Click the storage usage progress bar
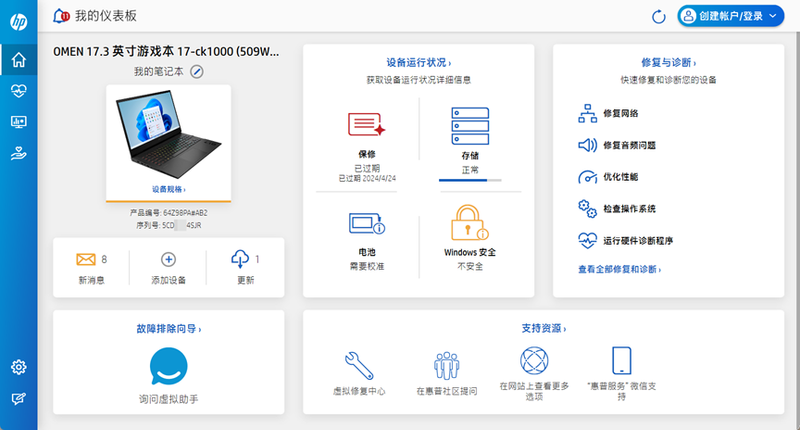This screenshot has height=430, width=800. click(x=470, y=180)
